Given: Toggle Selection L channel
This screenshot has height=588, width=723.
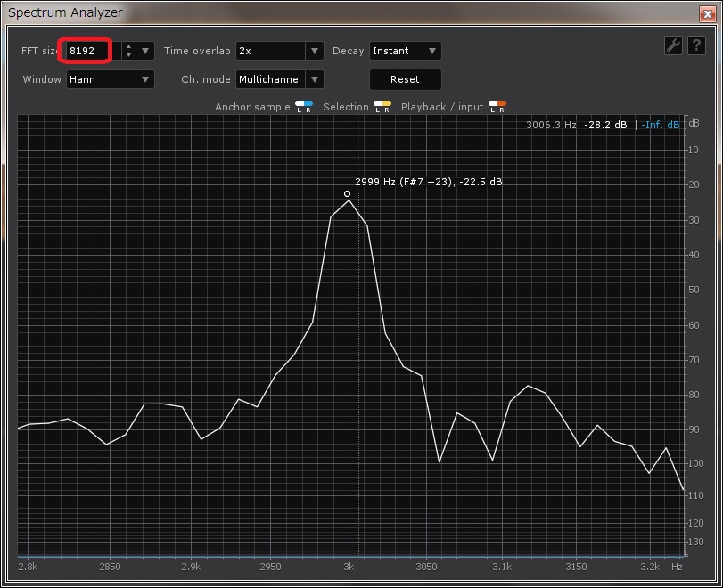Looking at the screenshot, I should [x=378, y=106].
